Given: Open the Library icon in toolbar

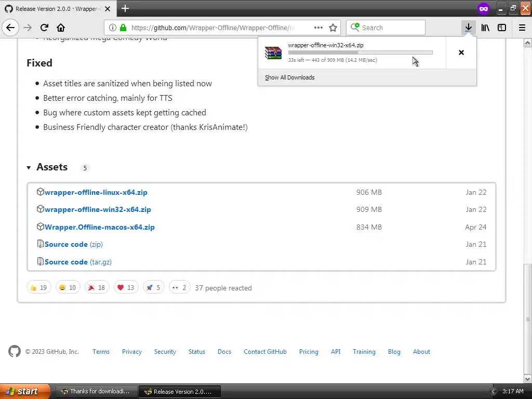Looking at the screenshot, I should 485,28.
